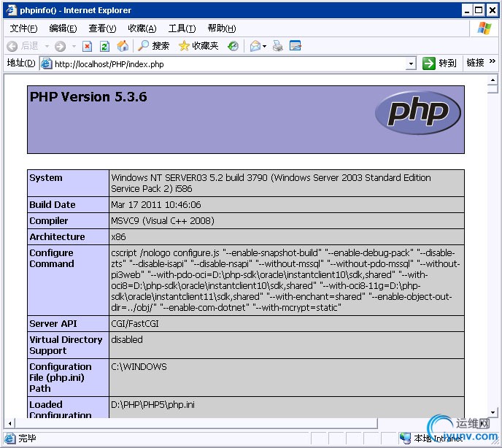This screenshot has width=502, height=448.
Task: Click the Mail envelope icon
Action: [255, 46]
